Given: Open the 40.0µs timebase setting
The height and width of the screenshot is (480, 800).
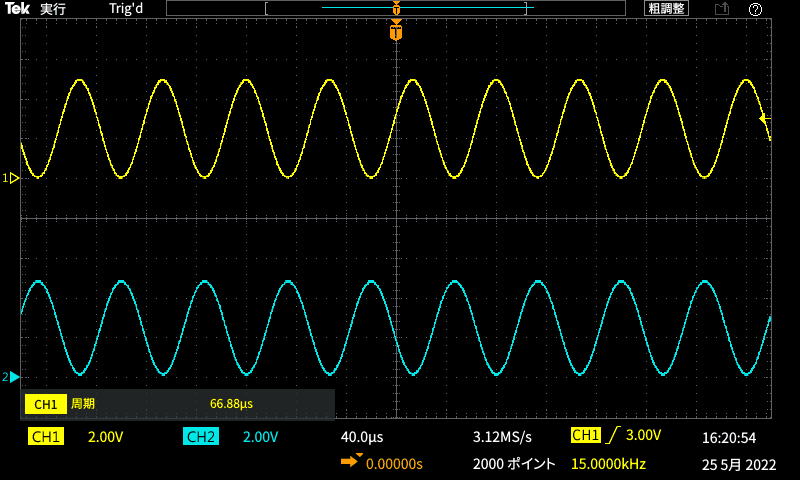Looking at the screenshot, I should (x=362, y=437).
